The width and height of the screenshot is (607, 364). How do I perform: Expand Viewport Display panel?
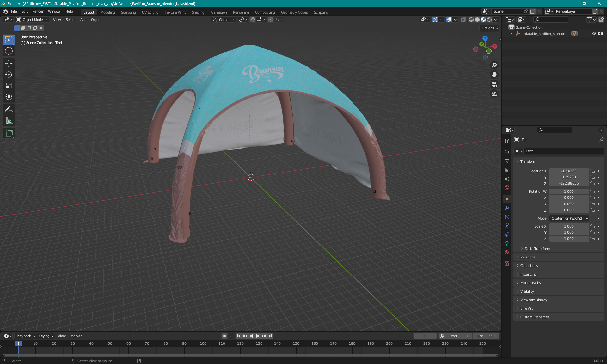pyautogui.click(x=559, y=300)
